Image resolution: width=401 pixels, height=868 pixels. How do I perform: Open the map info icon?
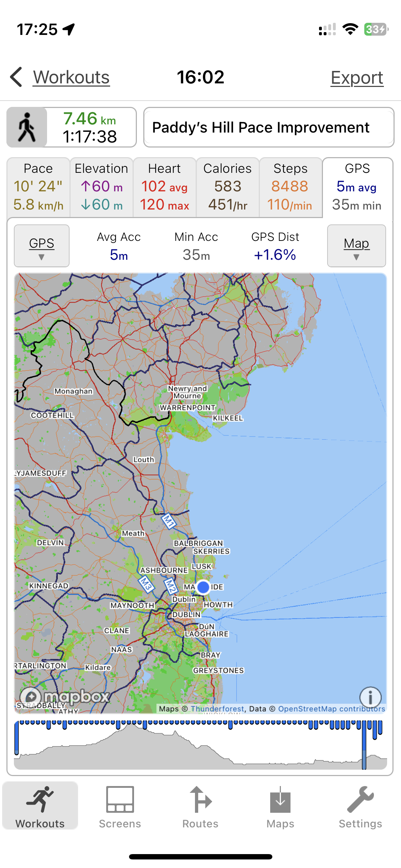tap(370, 697)
